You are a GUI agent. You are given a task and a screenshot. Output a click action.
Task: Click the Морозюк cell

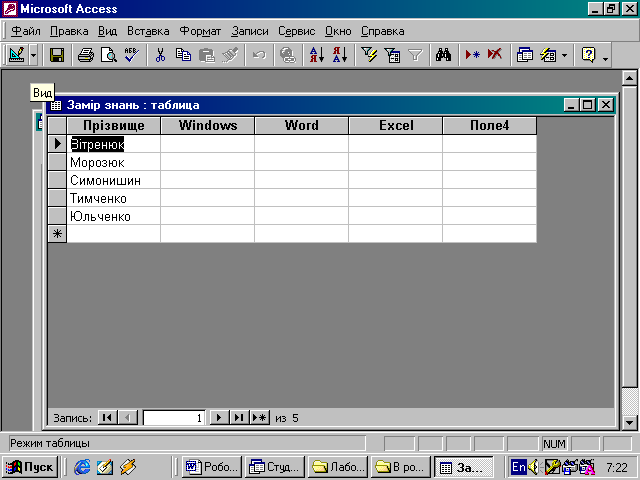113,162
